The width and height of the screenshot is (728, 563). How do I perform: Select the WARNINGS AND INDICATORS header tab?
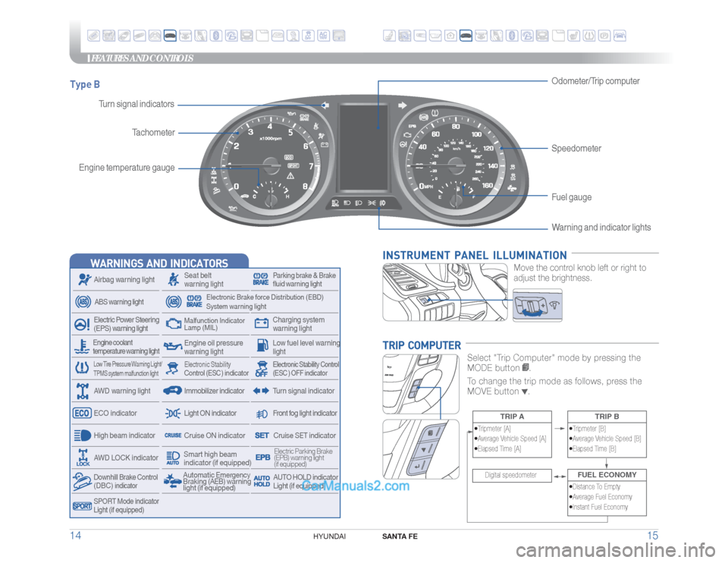coord(159,263)
